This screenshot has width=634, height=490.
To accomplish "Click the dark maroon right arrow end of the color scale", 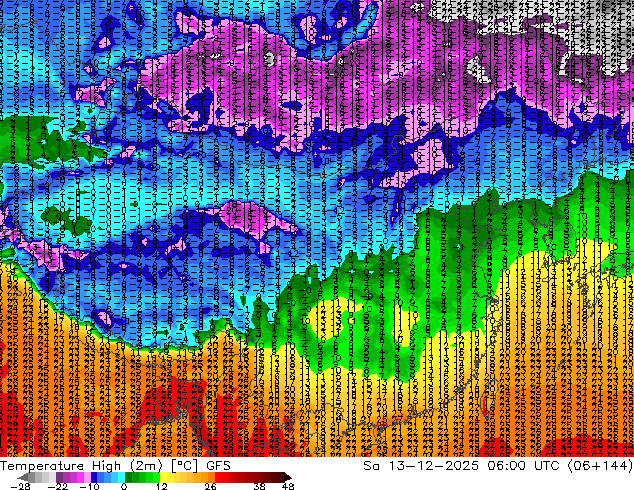I will click(287, 477).
